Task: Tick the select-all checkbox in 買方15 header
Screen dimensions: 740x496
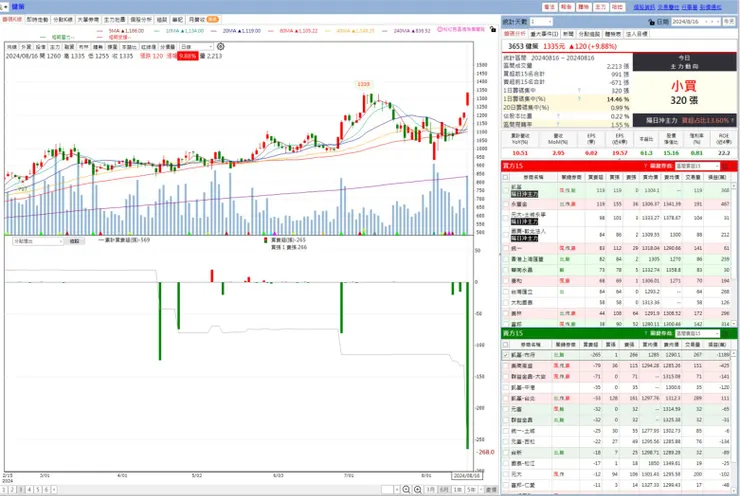Action: pos(505,177)
